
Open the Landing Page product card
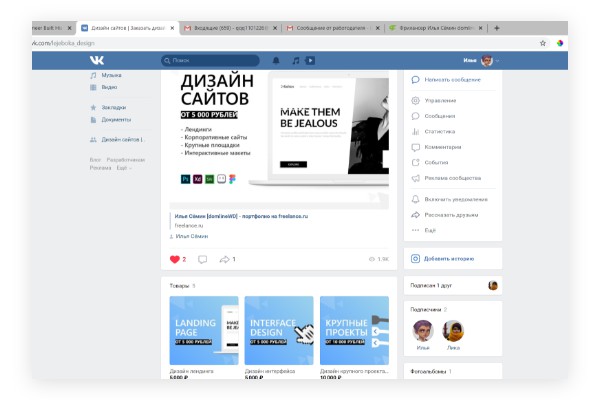pyautogui.click(x=204, y=330)
